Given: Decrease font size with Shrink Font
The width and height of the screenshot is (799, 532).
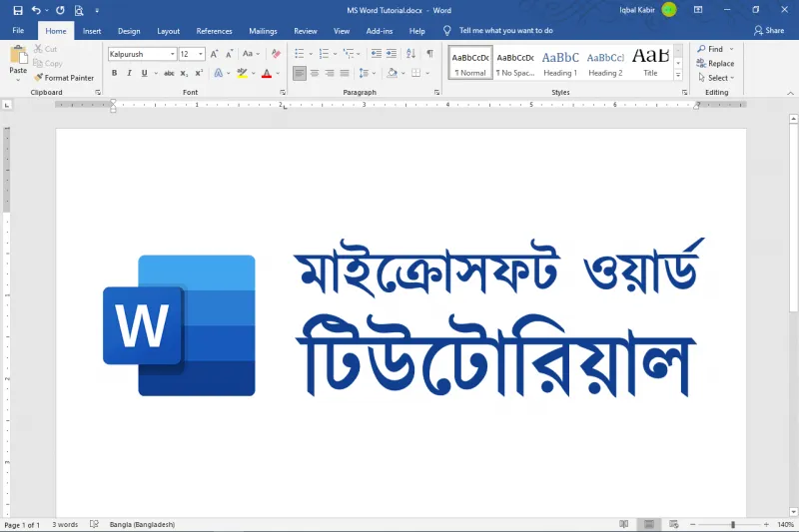Looking at the screenshot, I should (x=230, y=54).
